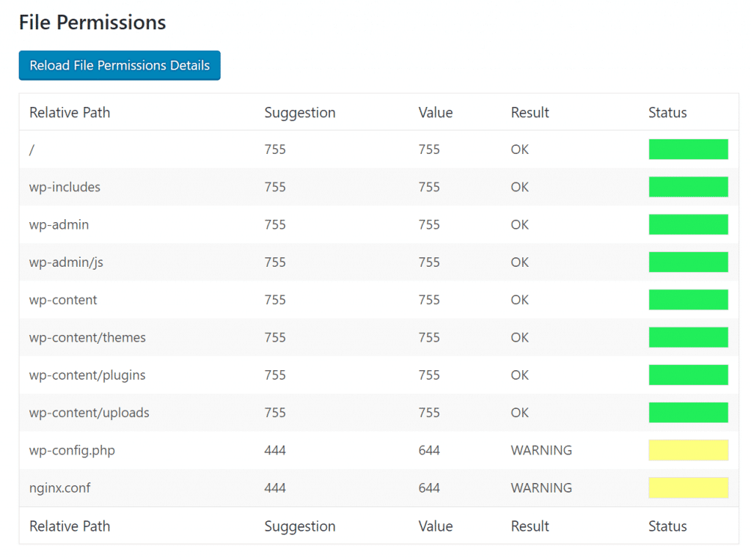The image size is (751, 560).
Task: Click the File Permissions page heading
Action: point(92,23)
